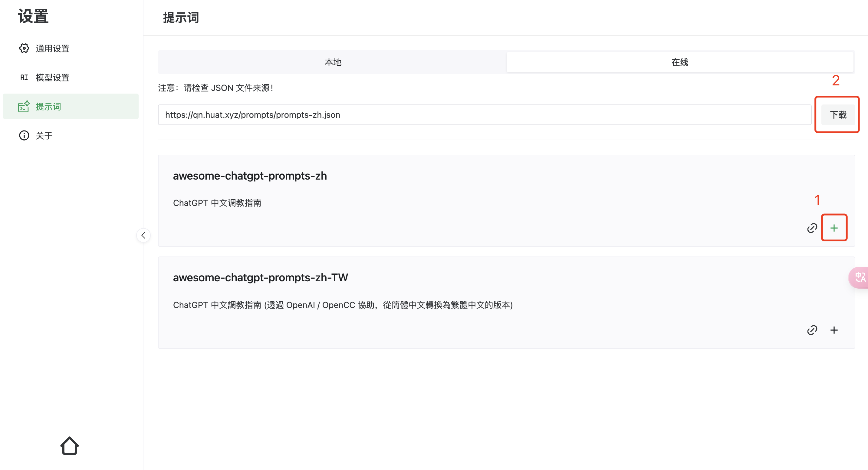Click the 下载 download button

pos(838,115)
